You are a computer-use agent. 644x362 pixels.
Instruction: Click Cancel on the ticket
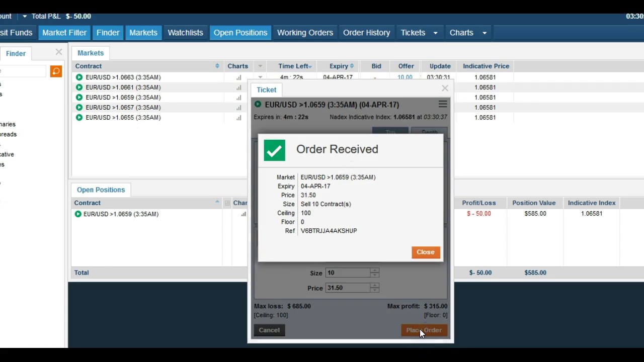coord(269,330)
